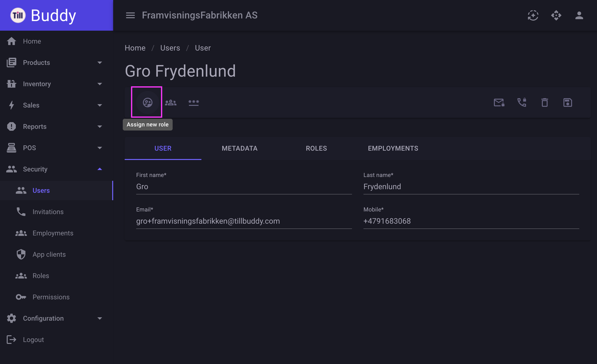
Task: Save user with the floppy disk icon
Action: 568,102
